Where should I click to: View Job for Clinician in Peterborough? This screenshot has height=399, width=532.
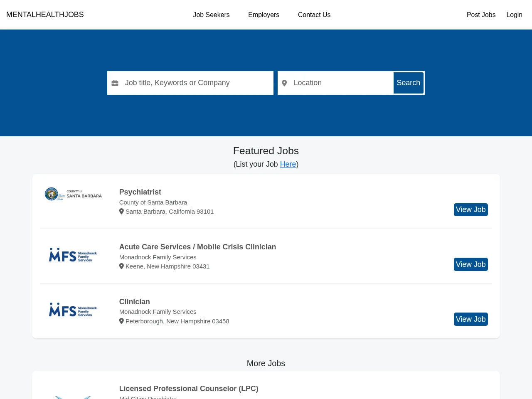click(x=470, y=319)
